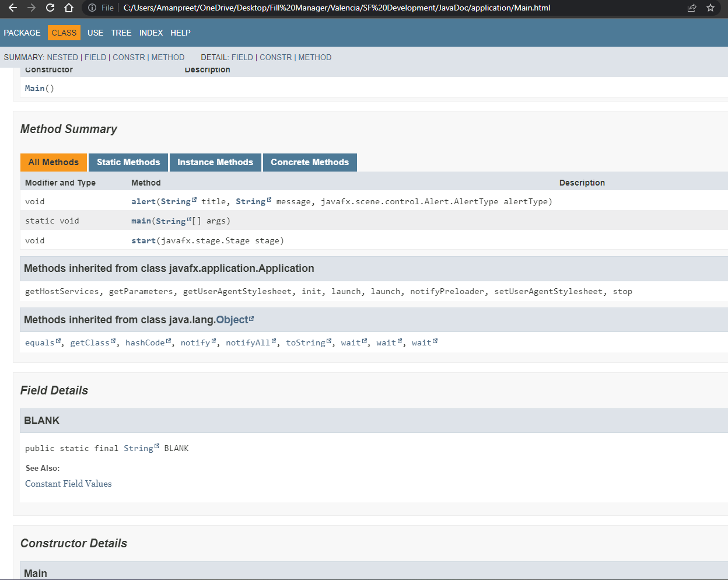Switch to the Instance Methods tab
The height and width of the screenshot is (580, 728).
(215, 162)
